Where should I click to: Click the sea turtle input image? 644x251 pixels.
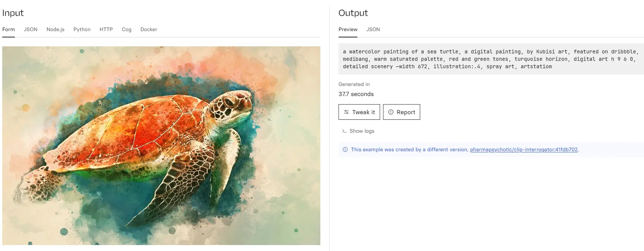coord(161,145)
